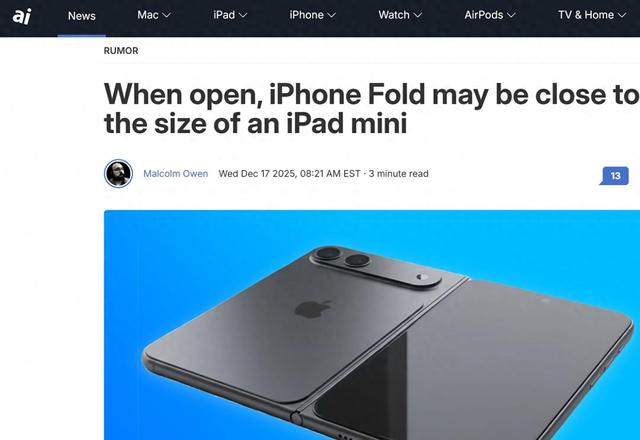Click the RUMOR category label

pos(121,51)
